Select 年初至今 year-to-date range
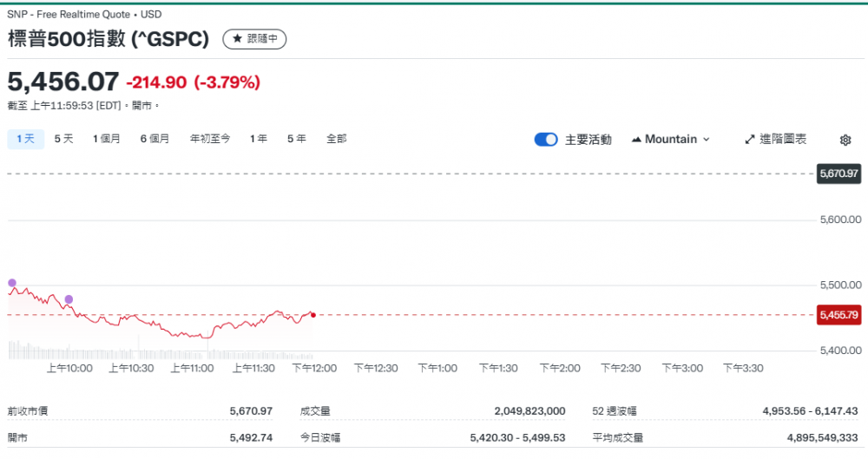Viewport: 868px width, 459px height. click(210, 139)
